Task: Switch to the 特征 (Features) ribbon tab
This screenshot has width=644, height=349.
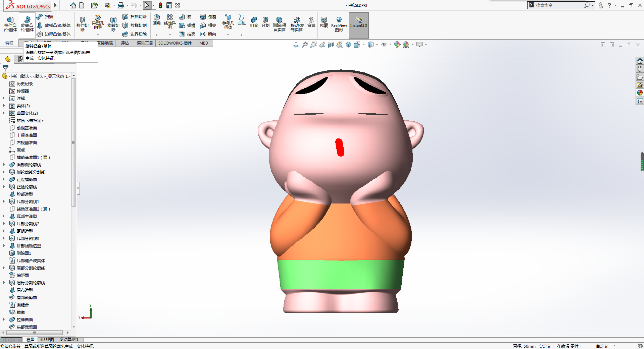Action: point(9,43)
